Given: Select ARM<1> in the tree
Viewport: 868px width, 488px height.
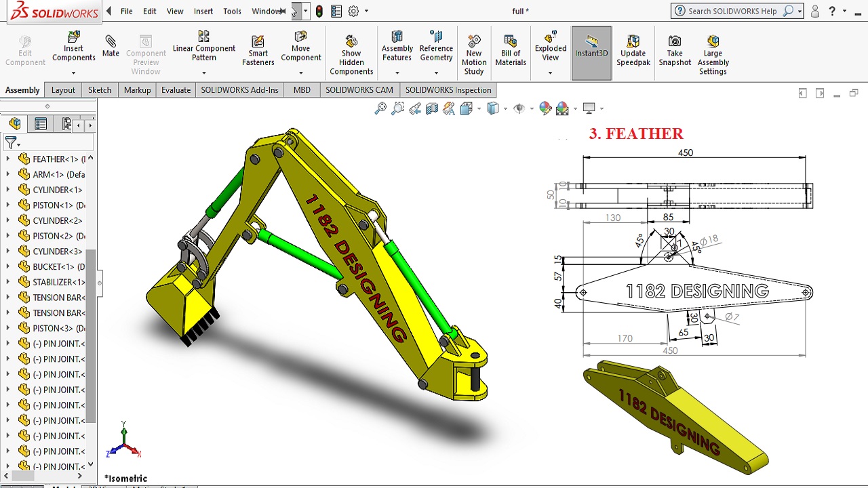Looking at the screenshot, I should tap(52, 174).
